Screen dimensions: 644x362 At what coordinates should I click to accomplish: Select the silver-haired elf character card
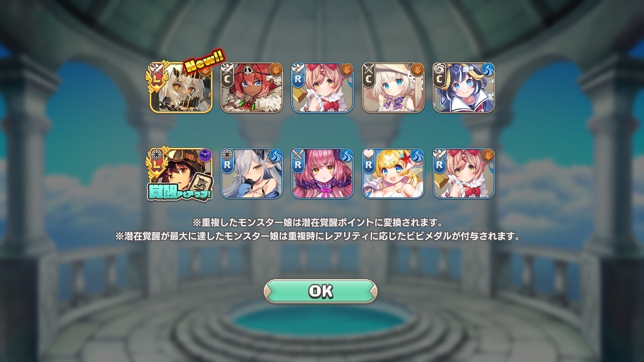pos(252,173)
